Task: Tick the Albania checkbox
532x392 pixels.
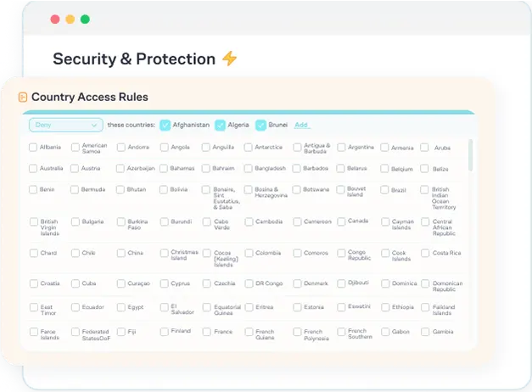Action: 33,148
